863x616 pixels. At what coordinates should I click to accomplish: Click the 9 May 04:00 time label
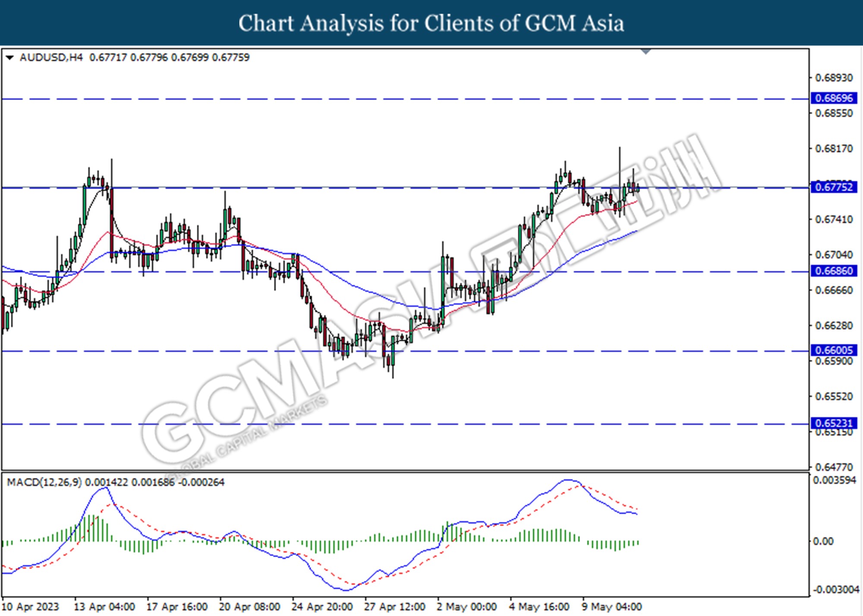point(612,607)
